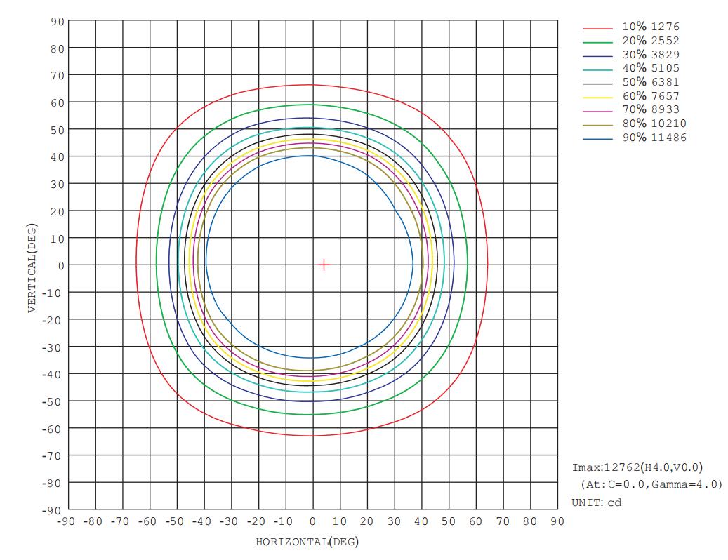This screenshot has height=560, width=728.
Task: Click the red plus Imax marker
Action: (324, 265)
